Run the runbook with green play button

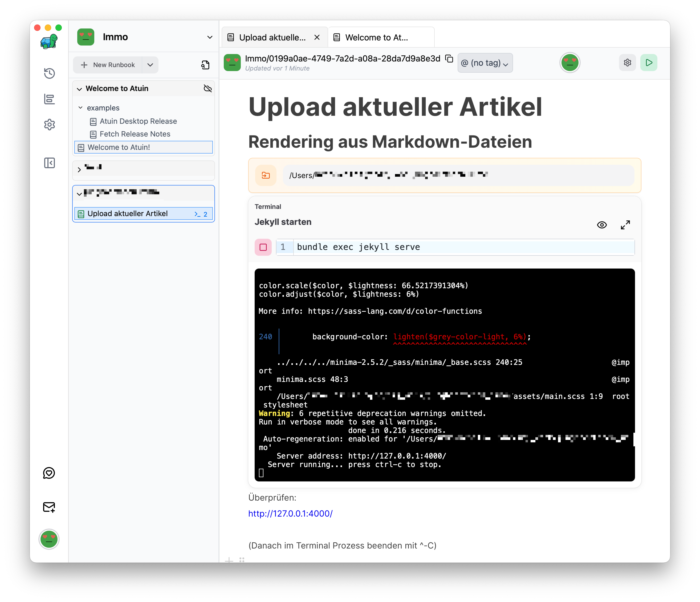click(x=649, y=63)
